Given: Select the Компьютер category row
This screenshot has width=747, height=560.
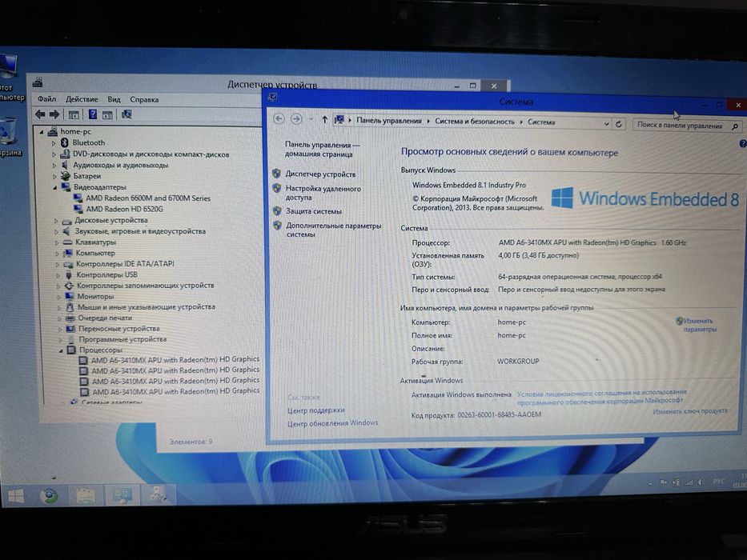Looking at the screenshot, I should [95, 253].
